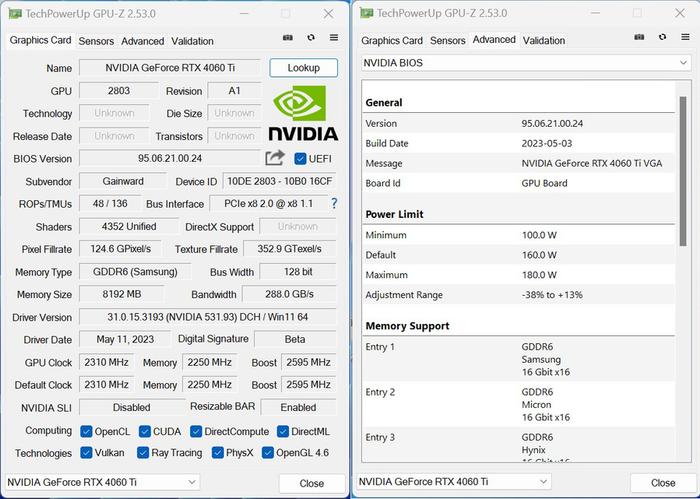This screenshot has height=499, width=700.
Task: Click the Bus Interface question mark icon
Action: tap(334, 204)
